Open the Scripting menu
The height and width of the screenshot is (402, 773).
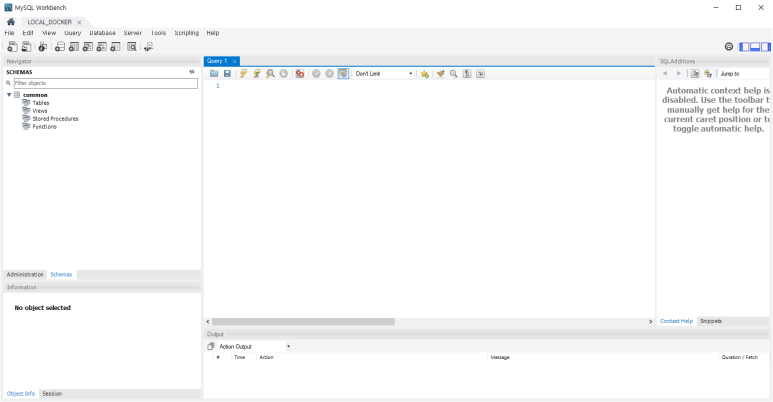click(x=186, y=33)
